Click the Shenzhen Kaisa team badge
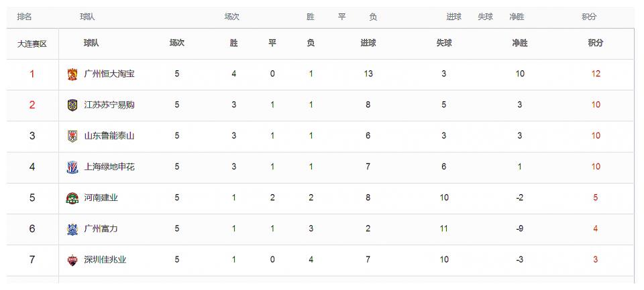The width and height of the screenshot is (644, 290). coord(72,260)
